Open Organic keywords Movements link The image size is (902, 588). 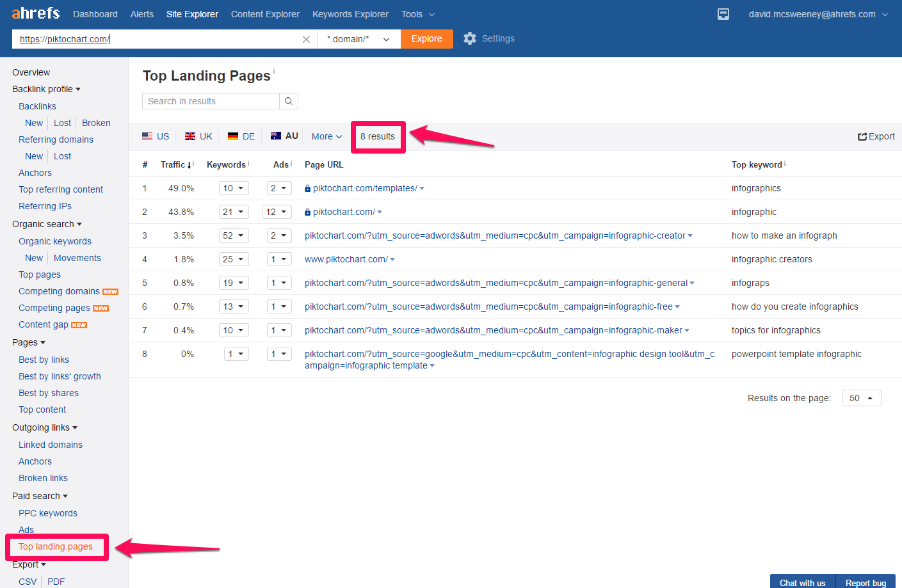coord(77,258)
